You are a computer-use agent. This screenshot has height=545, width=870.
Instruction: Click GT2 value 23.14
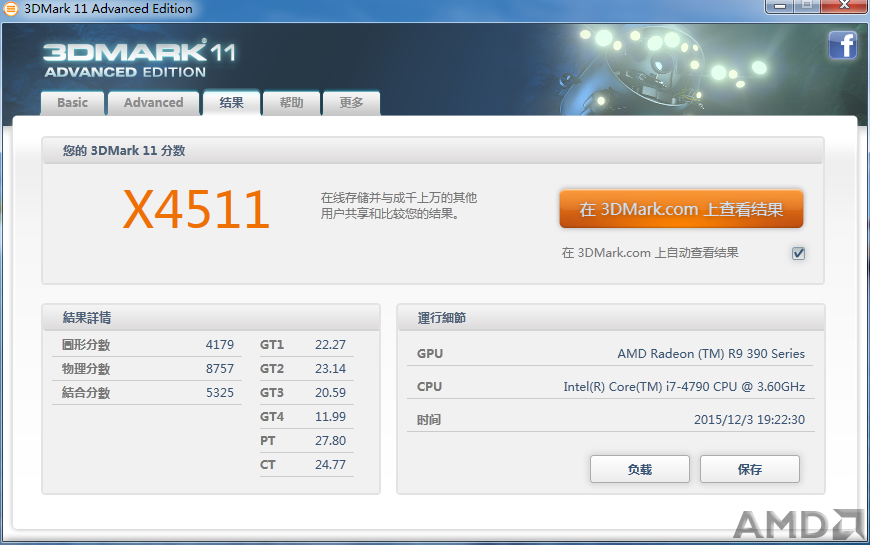click(x=330, y=369)
